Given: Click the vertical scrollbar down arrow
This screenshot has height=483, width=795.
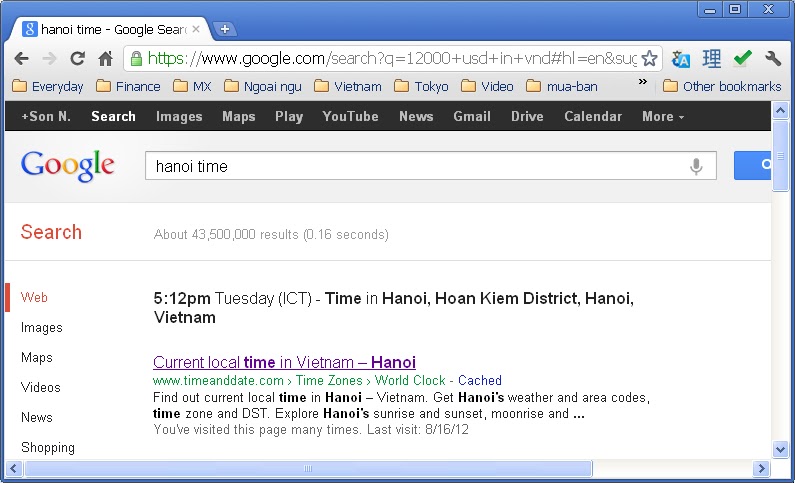Looking at the screenshot, I should (780, 449).
